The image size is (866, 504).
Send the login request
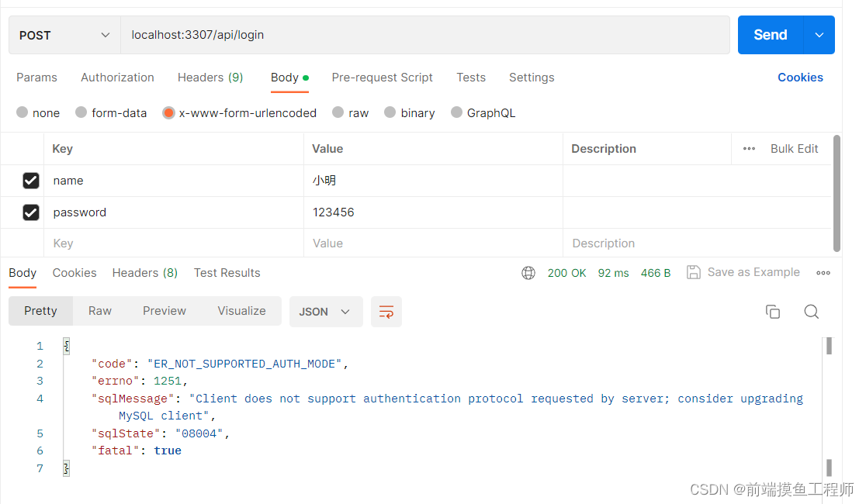(770, 35)
